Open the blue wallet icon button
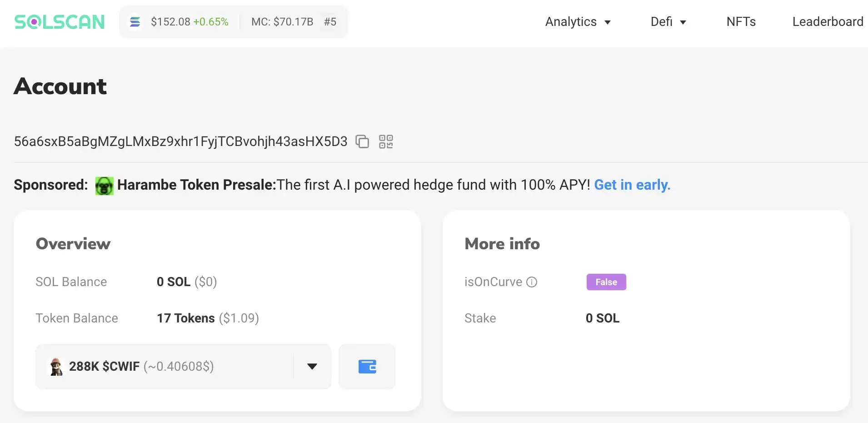 [367, 367]
